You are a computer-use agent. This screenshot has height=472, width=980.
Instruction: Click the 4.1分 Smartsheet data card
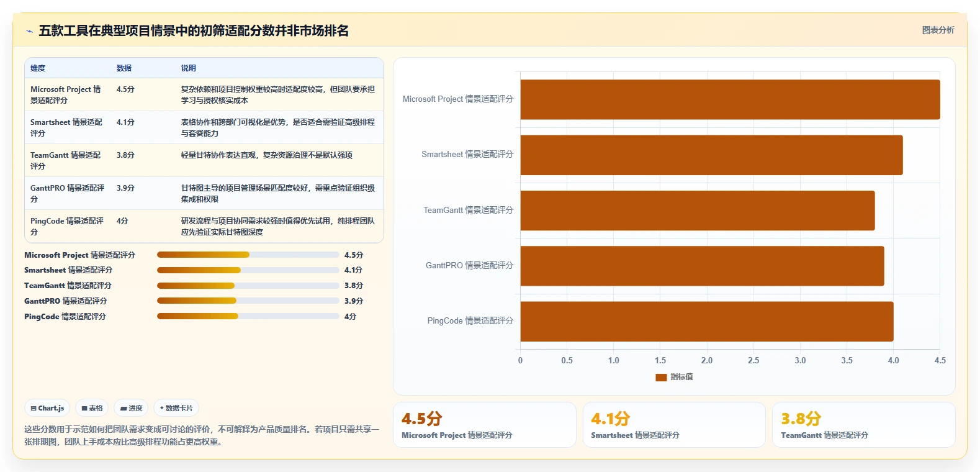point(674,425)
